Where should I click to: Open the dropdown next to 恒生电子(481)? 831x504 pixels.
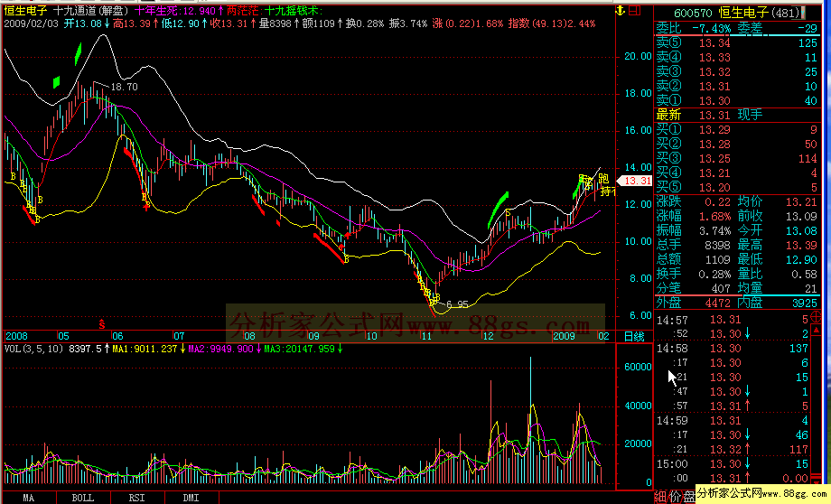point(803,12)
